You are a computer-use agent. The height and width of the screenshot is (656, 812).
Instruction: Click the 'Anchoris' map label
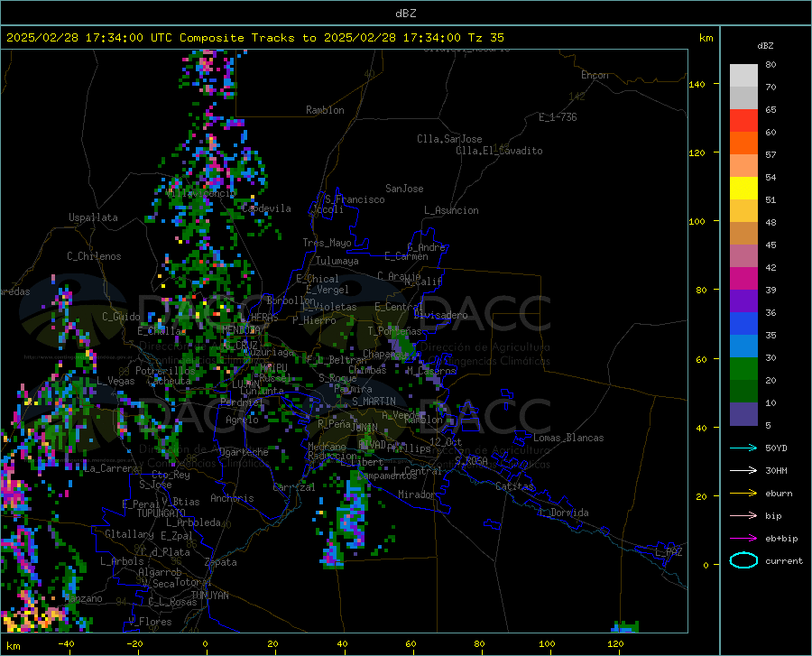[x=232, y=498]
